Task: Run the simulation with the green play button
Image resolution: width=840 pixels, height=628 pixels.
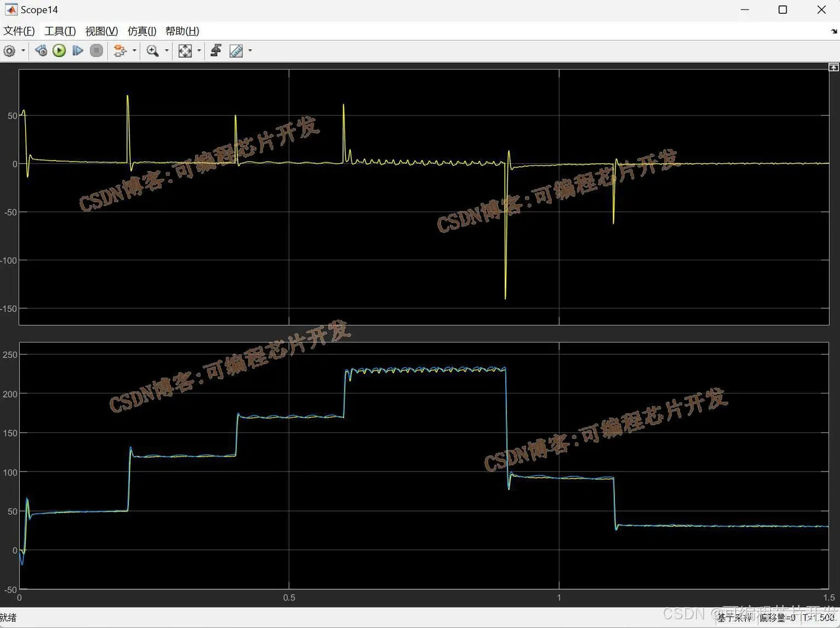Action: point(59,51)
